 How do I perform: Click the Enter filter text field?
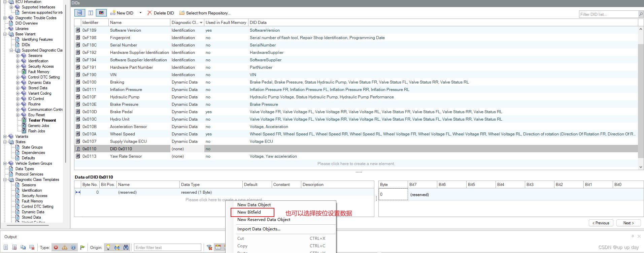168,247
